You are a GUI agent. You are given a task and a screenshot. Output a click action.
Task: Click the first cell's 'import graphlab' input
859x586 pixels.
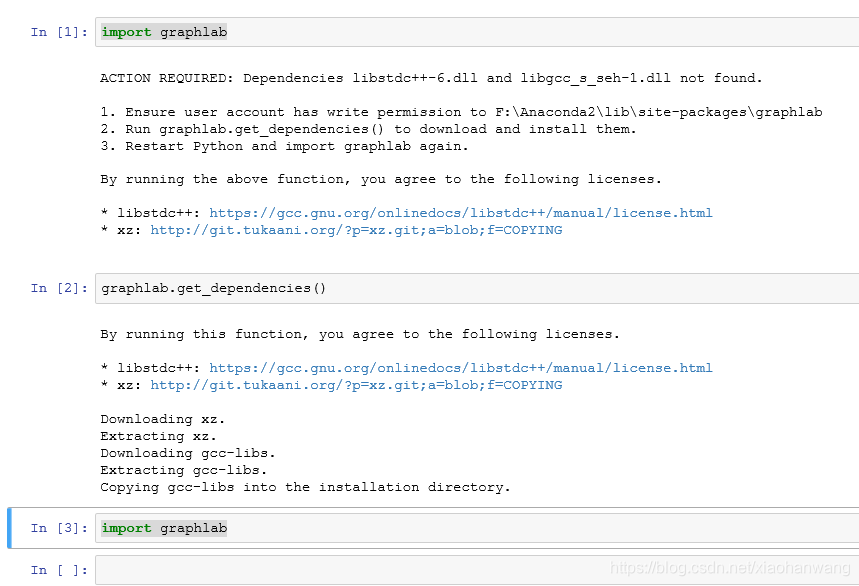[477, 32]
